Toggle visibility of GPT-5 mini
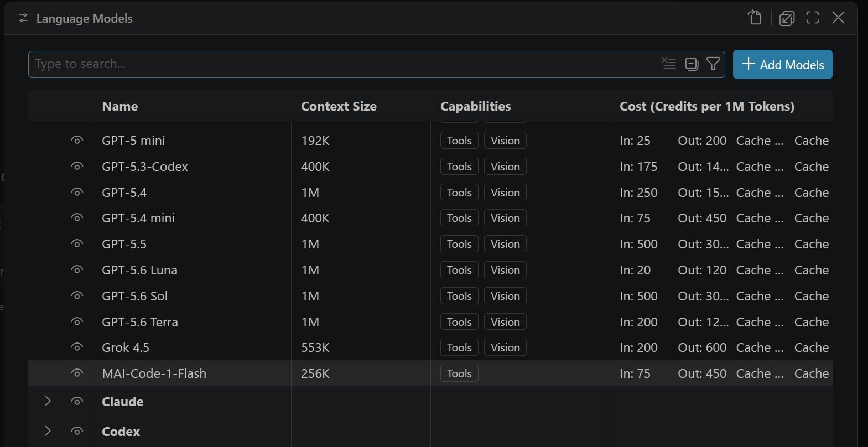The image size is (868, 447). coord(77,141)
